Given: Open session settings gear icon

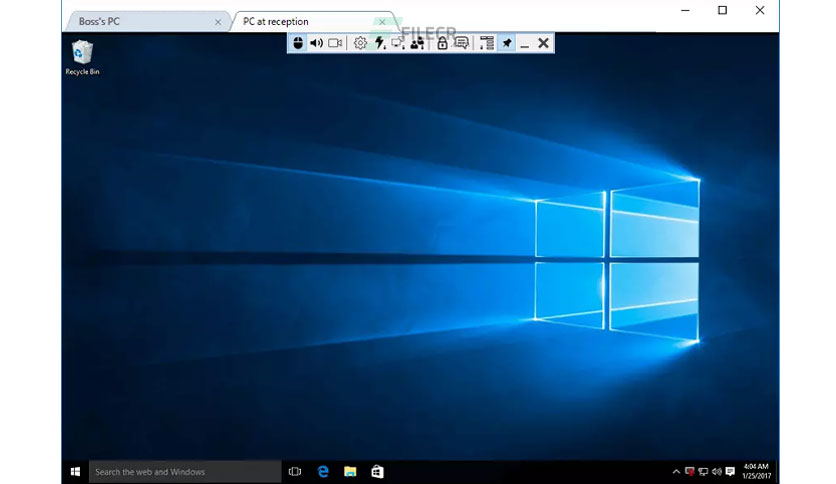Looking at the screenshot, I should (x=360, y=43).
